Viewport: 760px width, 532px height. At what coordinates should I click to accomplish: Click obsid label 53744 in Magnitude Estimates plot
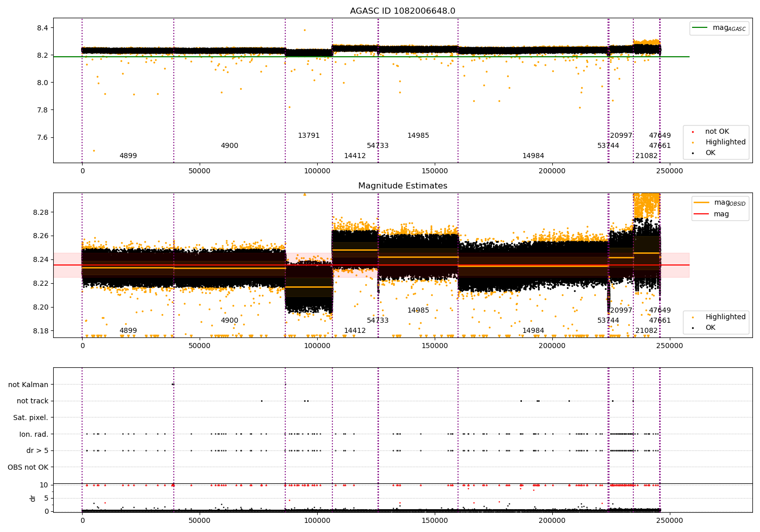[608, 321]
